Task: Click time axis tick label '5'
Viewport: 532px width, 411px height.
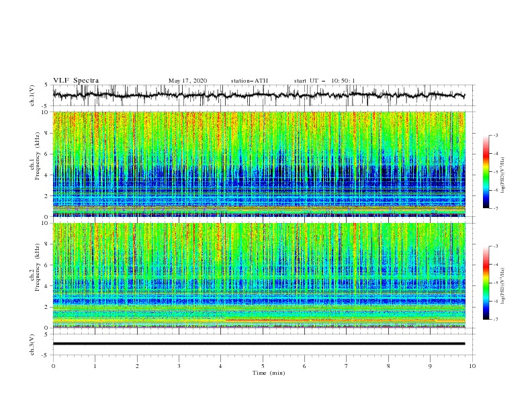Action: (x=263, y=366)
